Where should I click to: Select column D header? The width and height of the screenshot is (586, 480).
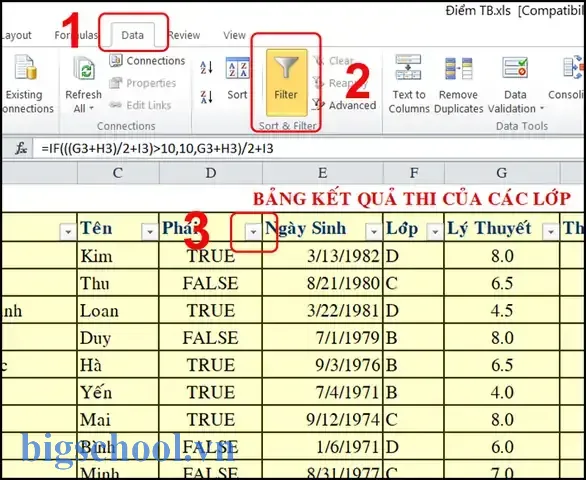211,173
